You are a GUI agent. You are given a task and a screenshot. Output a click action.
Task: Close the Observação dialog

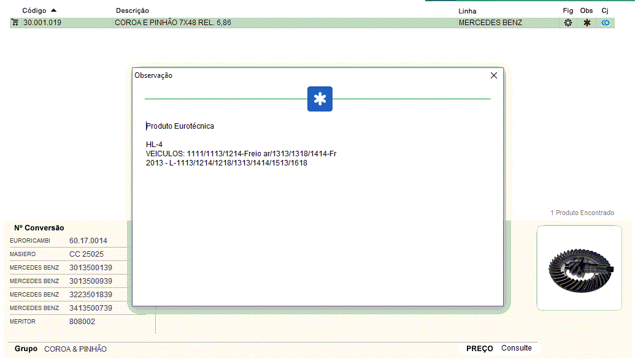494,75
